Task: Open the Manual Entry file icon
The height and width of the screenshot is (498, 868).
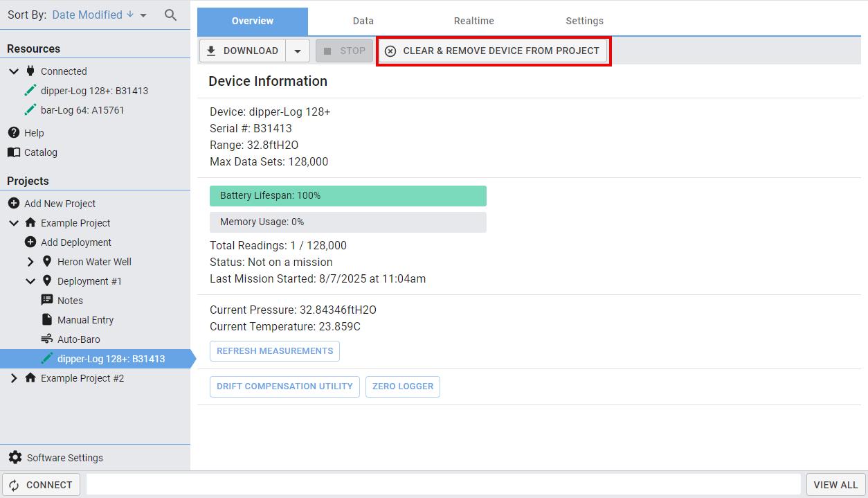Action: point(47,320)
